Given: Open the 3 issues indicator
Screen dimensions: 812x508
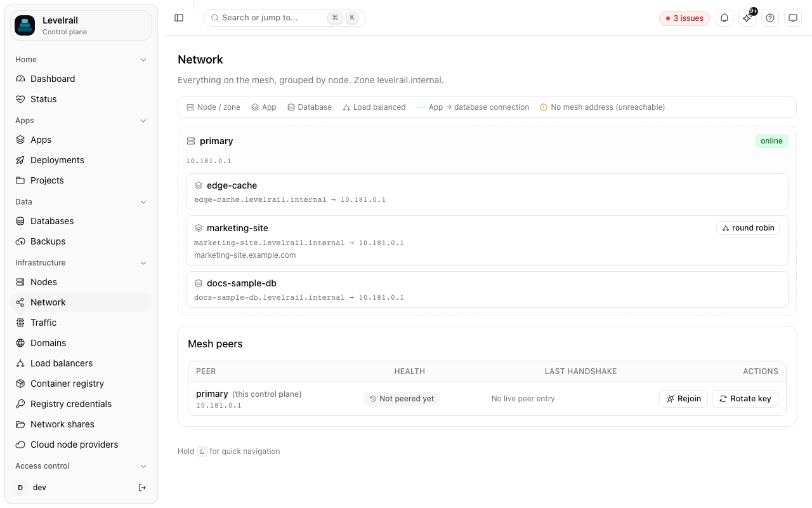Looking at the screenshot, I should [684, 18].
